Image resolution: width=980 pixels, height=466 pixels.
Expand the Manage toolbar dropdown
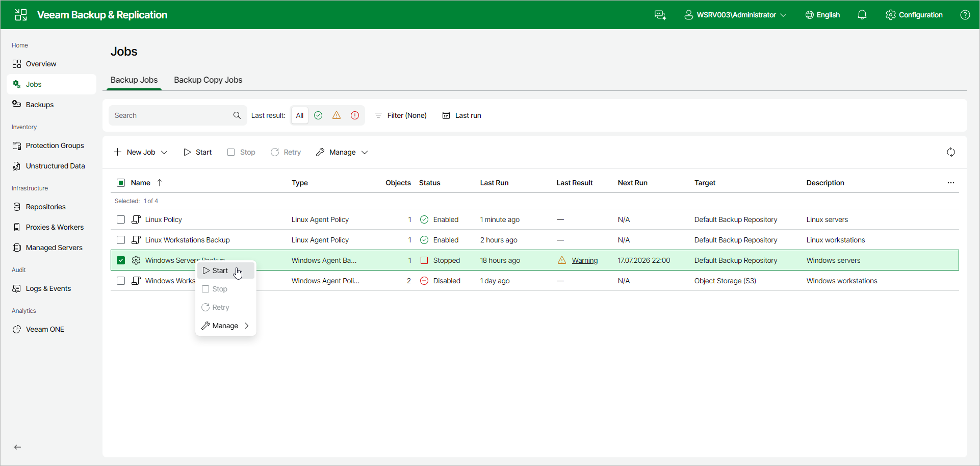(x=342, y=152)
